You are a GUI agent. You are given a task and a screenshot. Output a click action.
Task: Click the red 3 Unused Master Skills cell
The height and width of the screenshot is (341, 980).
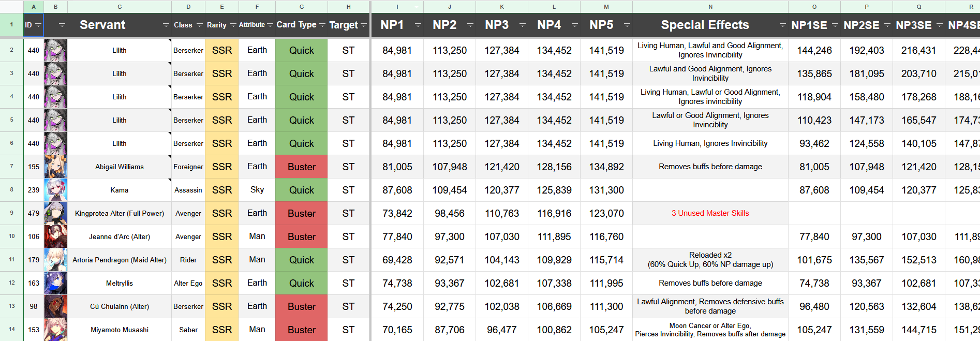click(710, 213)
